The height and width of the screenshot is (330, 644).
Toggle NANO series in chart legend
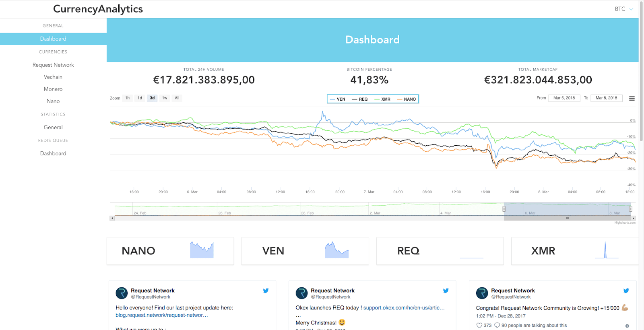coord(407,99)
